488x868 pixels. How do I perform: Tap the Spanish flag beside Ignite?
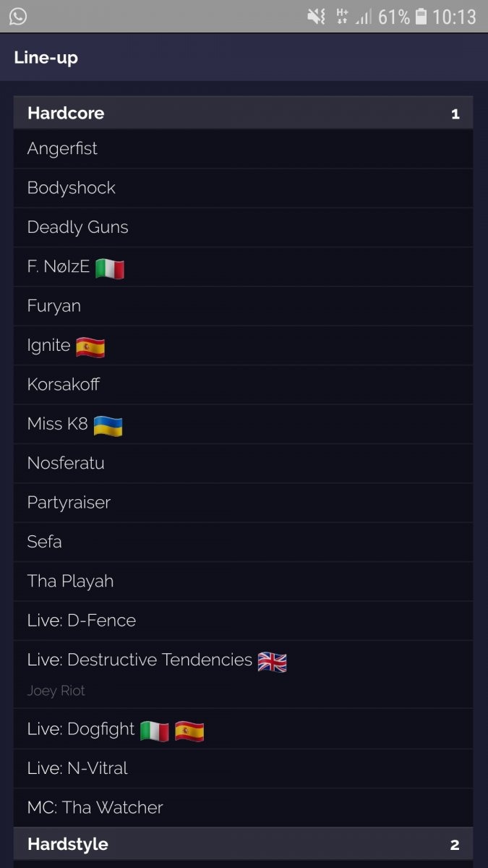(x=90, y=347)
